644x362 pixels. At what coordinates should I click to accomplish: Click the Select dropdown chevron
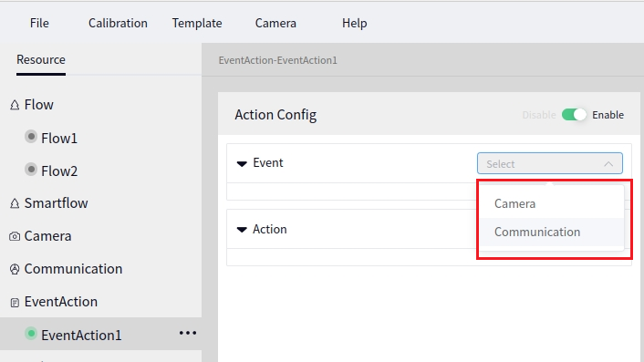click(x=608, y=164)
